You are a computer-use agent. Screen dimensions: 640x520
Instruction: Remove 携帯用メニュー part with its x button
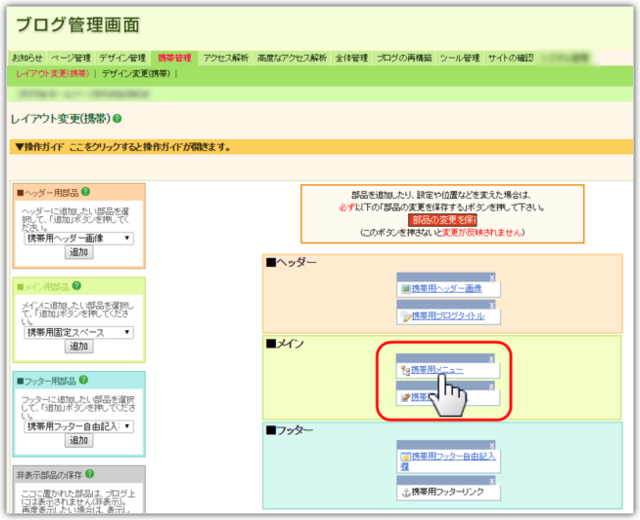tap(492, 358)
